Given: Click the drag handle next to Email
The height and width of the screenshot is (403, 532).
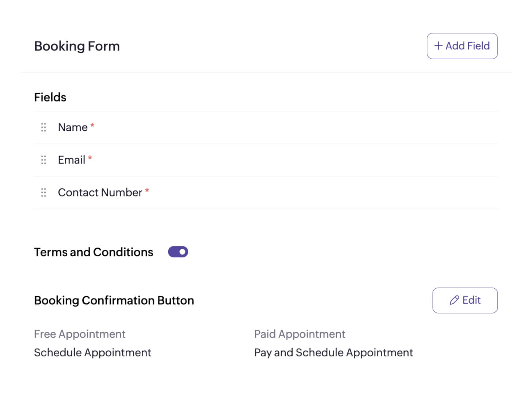Looking at the screenshot, I should point(43,160).
